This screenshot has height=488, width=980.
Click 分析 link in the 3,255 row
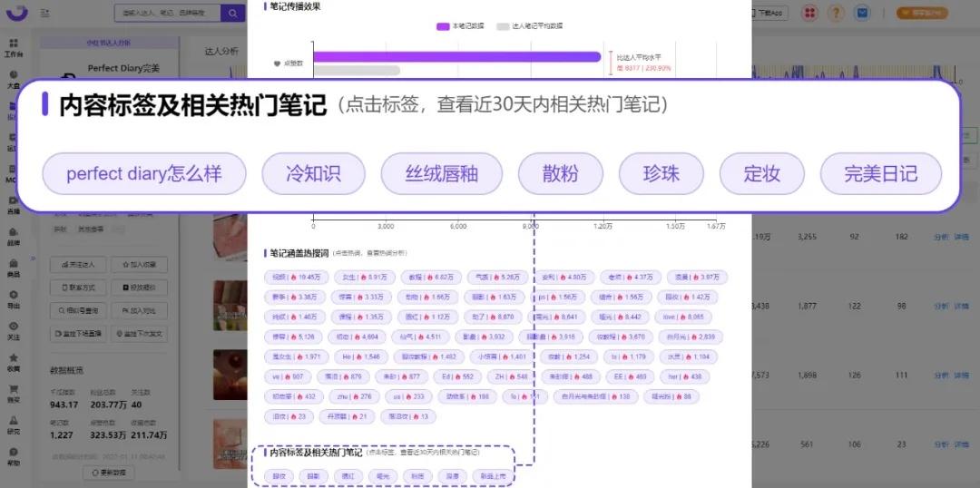(941, 237)
